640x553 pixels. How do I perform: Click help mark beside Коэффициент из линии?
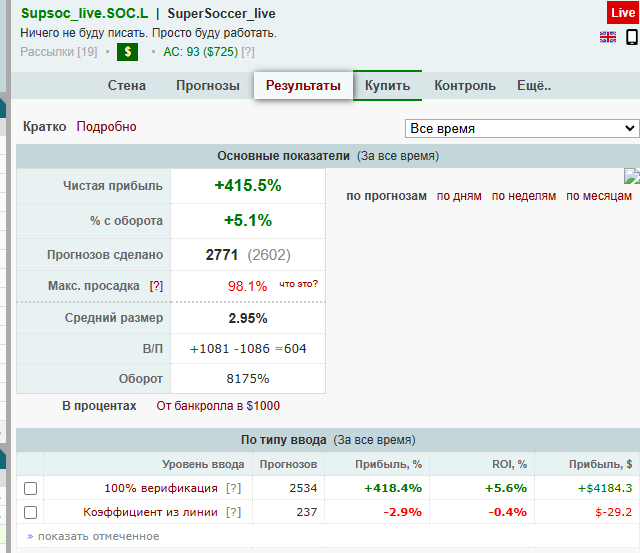[233, 512]
